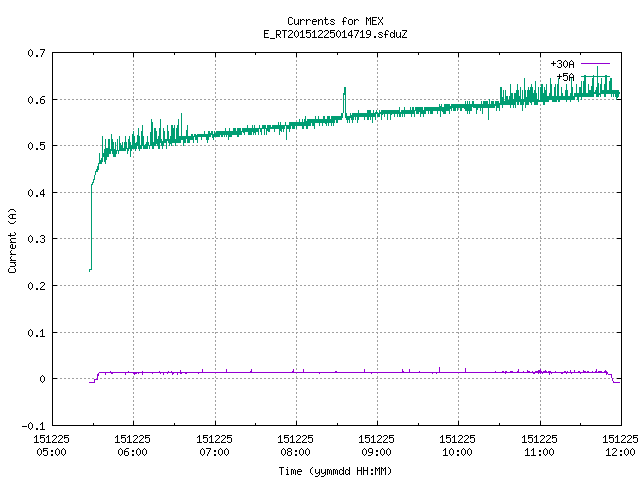Click the chart title 'Currents for MEX'

coord(335,21)
